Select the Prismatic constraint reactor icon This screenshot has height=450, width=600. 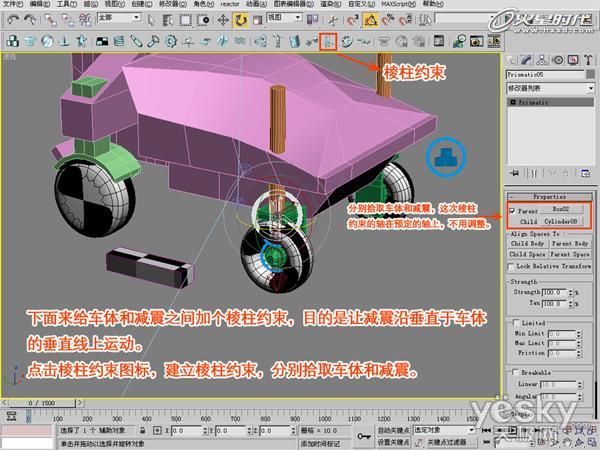(328, 41)
